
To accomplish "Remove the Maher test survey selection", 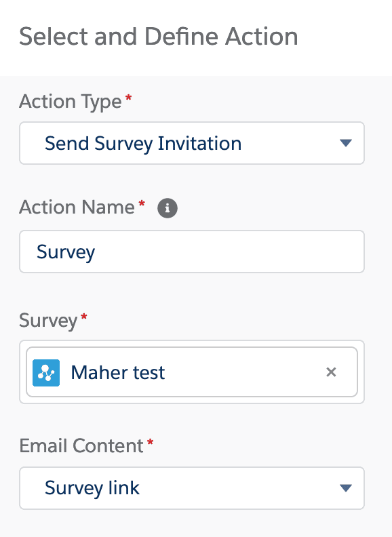I will pos(331,372).
